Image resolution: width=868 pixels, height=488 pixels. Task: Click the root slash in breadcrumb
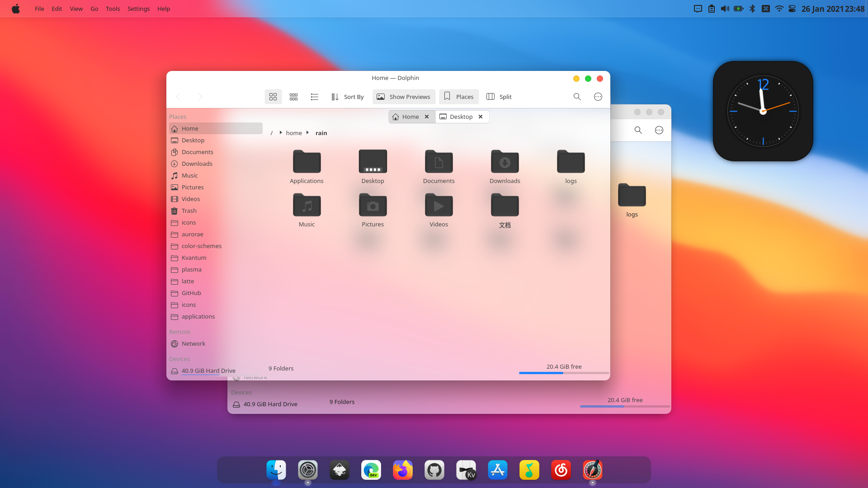[x=272, y=133]
